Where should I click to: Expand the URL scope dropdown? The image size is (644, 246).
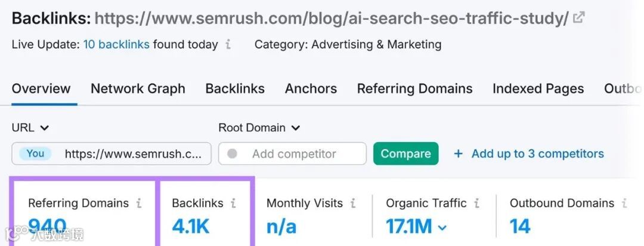click(x=44, y=128)
